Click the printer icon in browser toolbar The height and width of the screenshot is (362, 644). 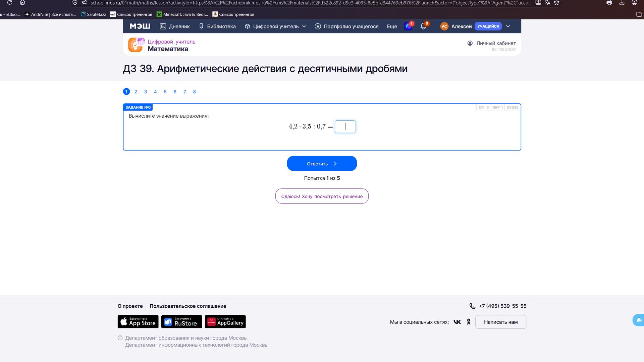tap(609, 3)
